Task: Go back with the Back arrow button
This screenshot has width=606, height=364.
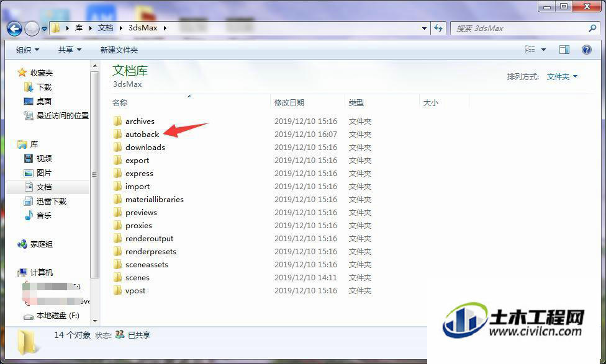Action: click(14, 29)
